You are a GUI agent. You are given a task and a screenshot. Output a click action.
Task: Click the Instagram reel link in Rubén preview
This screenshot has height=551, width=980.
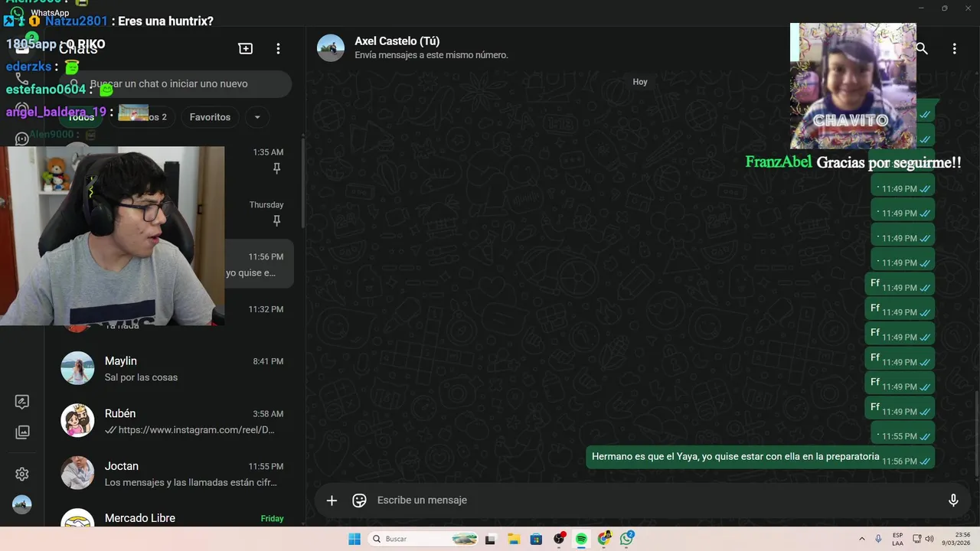click(x=196, y=430)
